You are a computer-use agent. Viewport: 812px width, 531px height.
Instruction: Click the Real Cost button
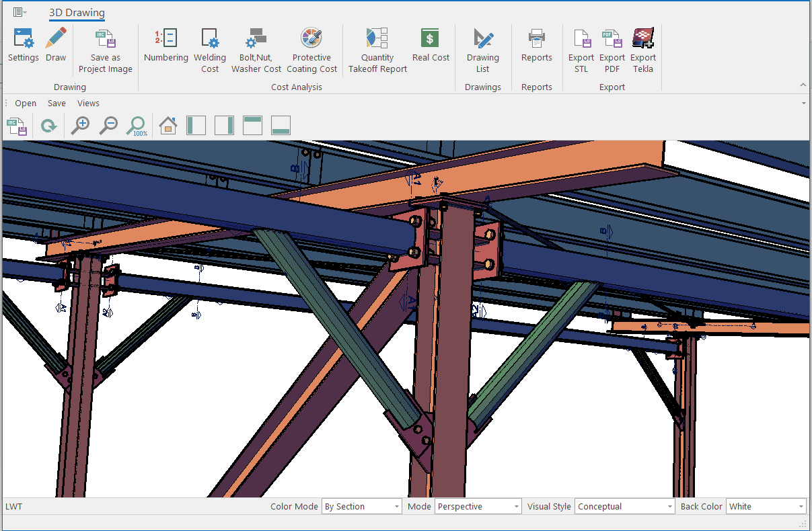431,46
